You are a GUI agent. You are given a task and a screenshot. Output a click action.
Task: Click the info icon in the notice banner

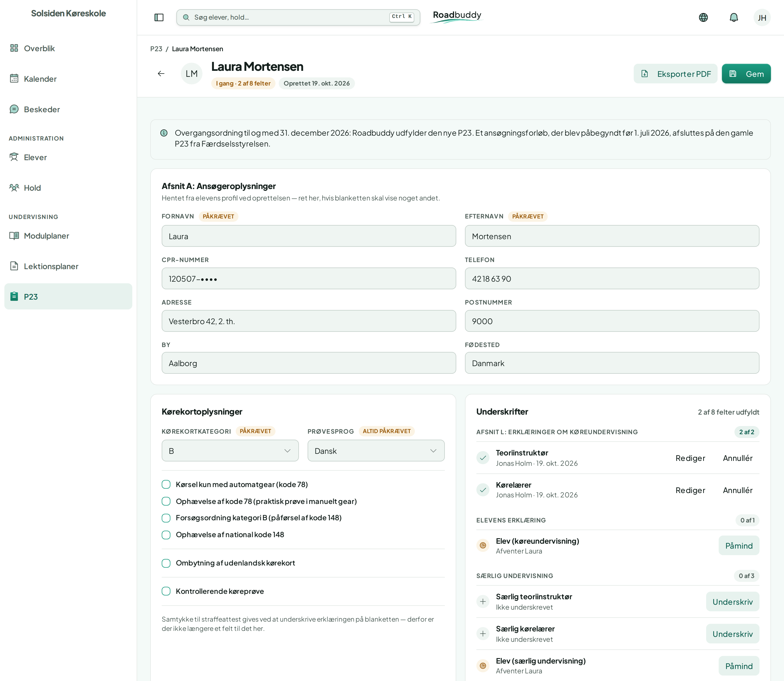click(164, 133)
